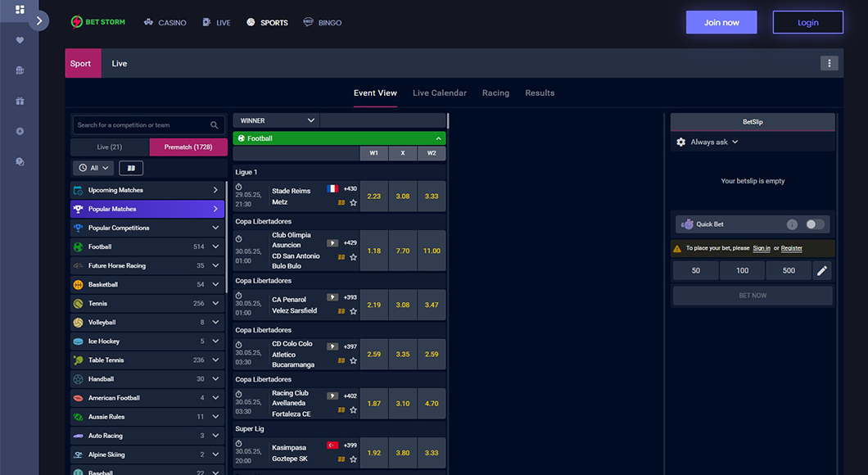The width and height of the screenshot is (868, 475).
Task: Favorite the Kasimpasa vs Goztepe match
Action: (x=353, y=459)
